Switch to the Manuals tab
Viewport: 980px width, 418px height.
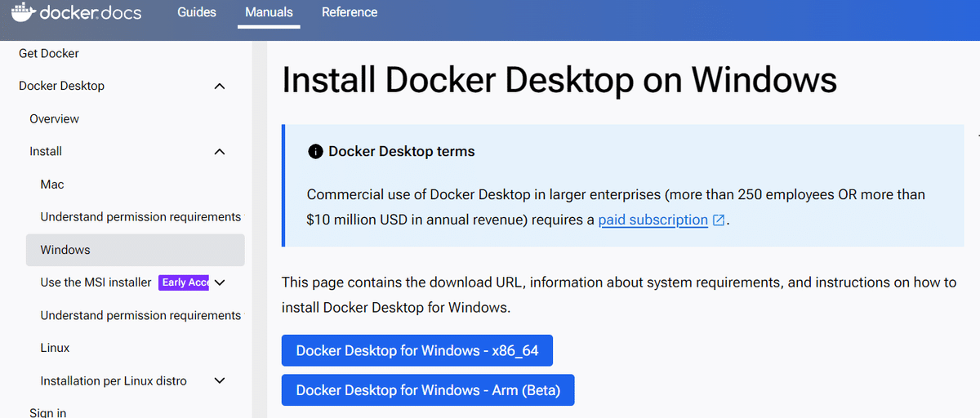269,12
